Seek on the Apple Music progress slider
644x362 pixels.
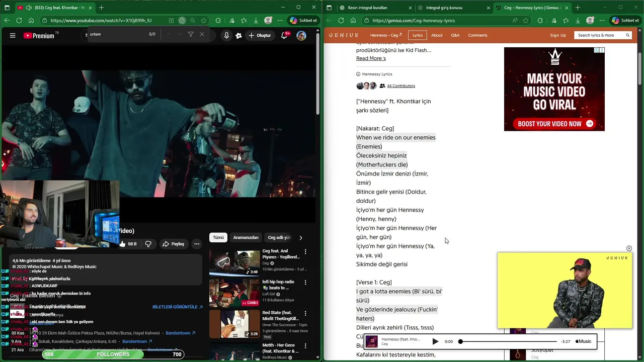(x=508, y=341)
